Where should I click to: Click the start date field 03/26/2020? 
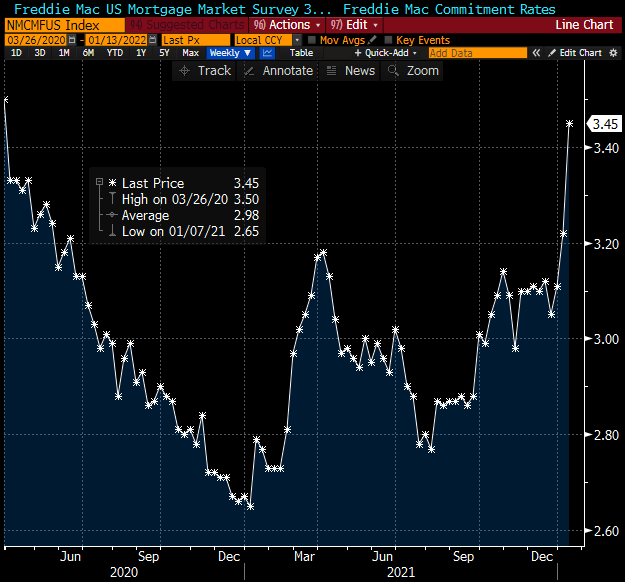click(x=36, y=40)
